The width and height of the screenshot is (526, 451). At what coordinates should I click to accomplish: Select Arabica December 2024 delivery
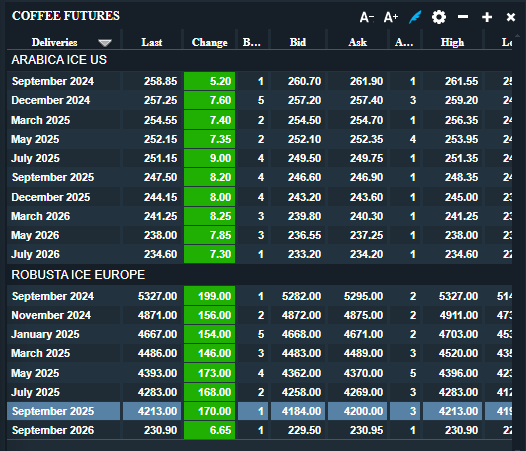pyautogui.click(x=259, y=100)
